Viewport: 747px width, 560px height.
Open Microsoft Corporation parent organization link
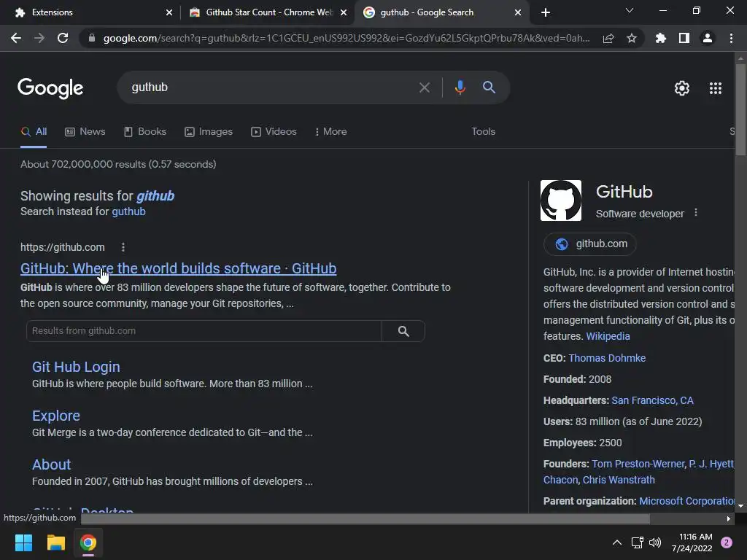686,501
